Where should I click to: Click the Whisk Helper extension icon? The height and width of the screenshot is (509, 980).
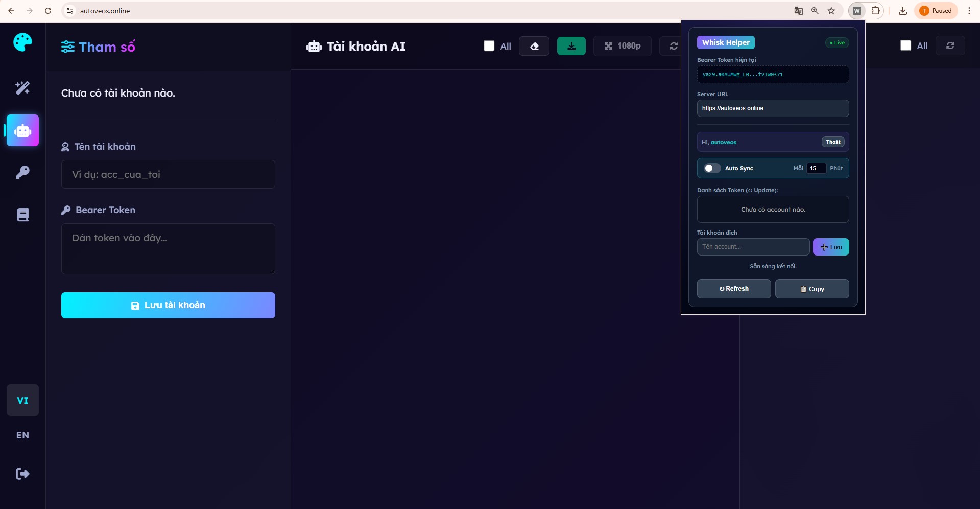(x=857, y=11)
